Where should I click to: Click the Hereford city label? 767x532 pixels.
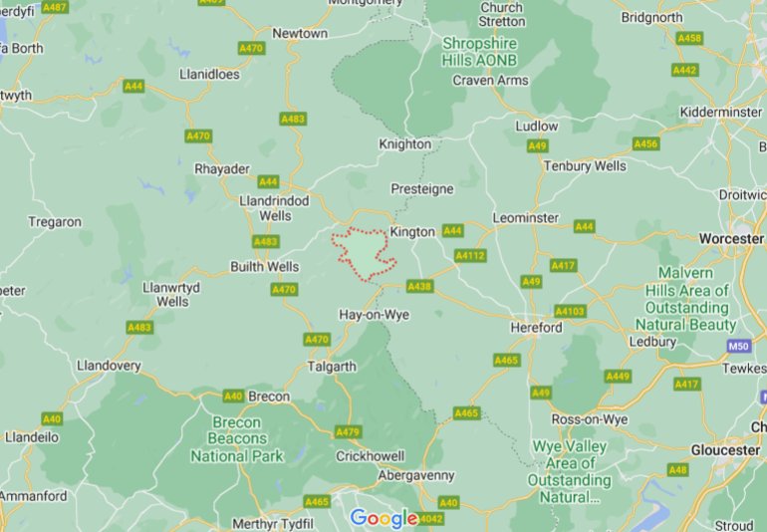[537, 328]
